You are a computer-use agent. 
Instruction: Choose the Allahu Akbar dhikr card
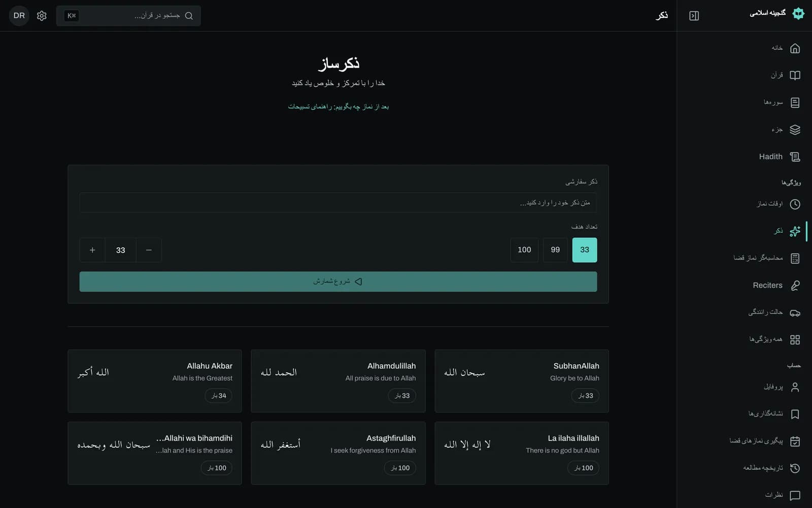(155, 381)
